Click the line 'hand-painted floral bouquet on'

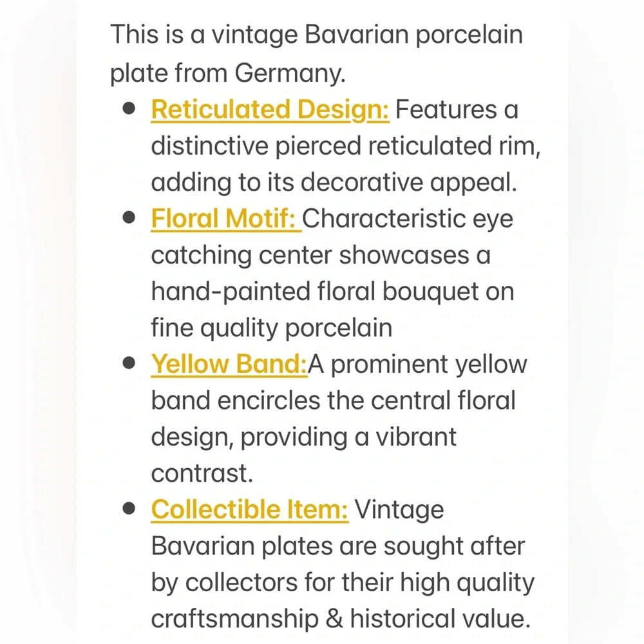click(333, 292)
